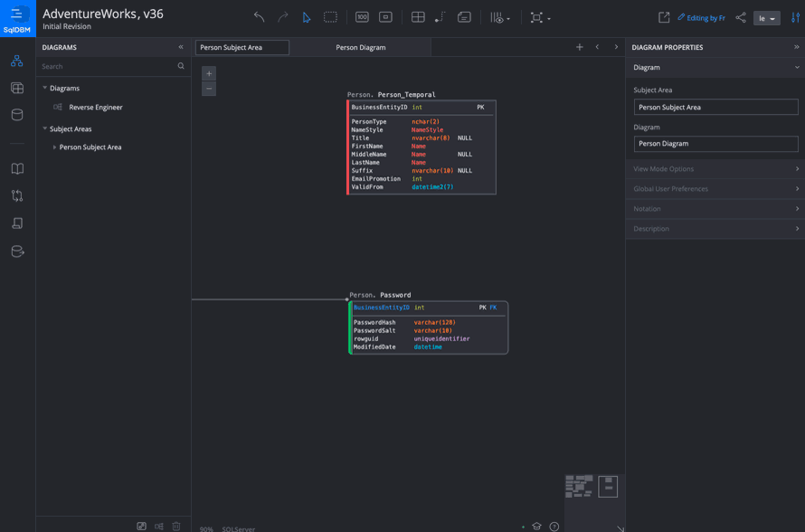Click the add note tool icon
This screenshot has width=805, height=532.
point(464,17)
